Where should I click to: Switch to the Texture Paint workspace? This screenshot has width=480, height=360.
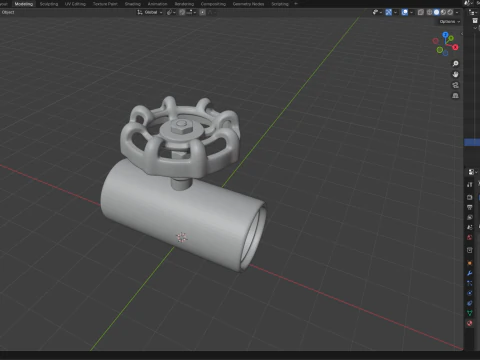point(105,4)
